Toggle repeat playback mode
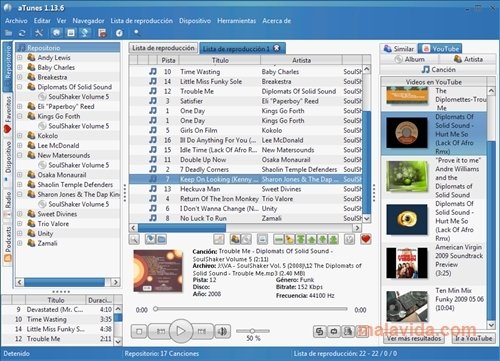The image size is (500, 361). [x=334, y=331]
